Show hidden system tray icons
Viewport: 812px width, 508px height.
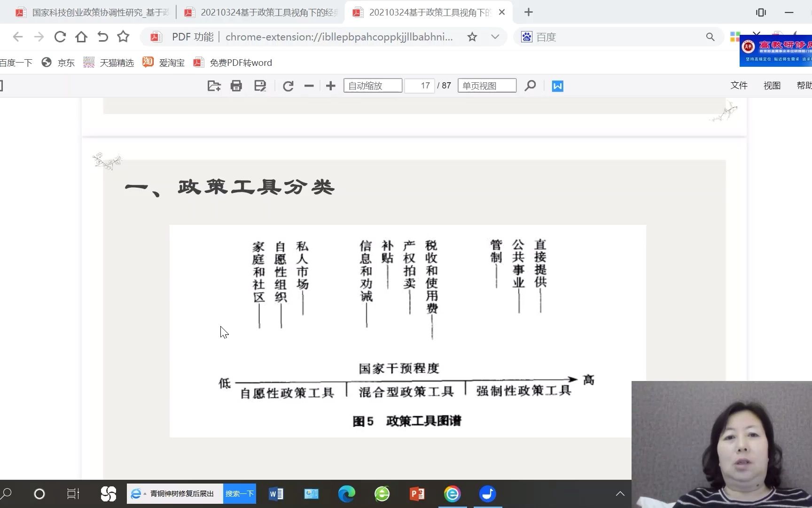tap(620, 494)
